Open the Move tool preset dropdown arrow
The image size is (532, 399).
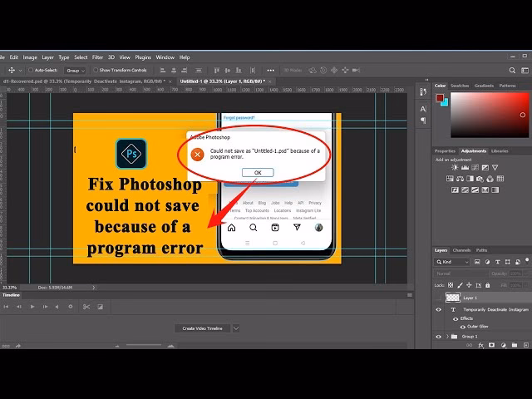click(20, 71)
